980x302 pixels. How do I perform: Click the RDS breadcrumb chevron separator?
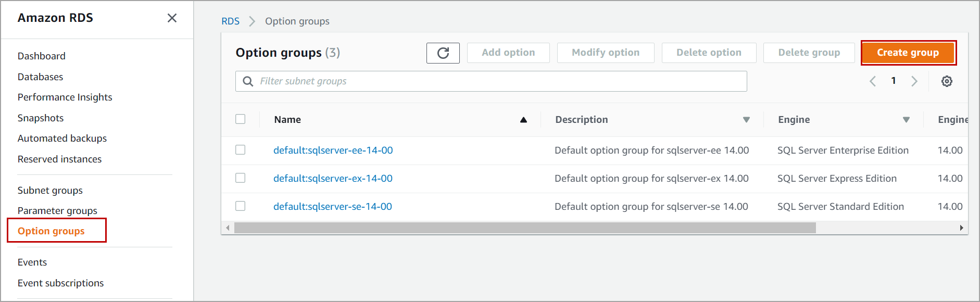(252, 21)
